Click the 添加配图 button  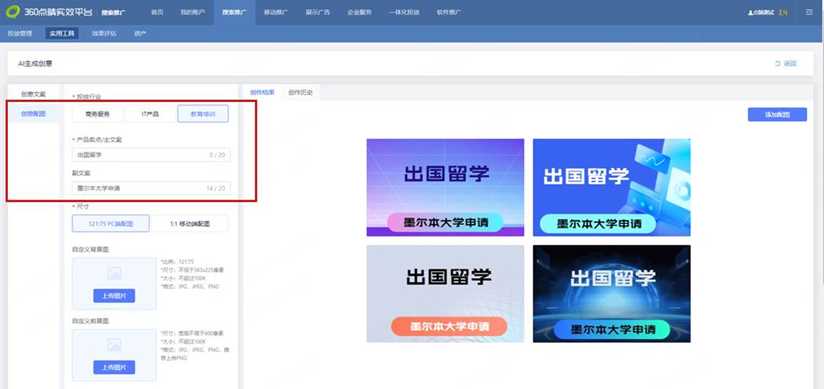[x=777, y=114]
